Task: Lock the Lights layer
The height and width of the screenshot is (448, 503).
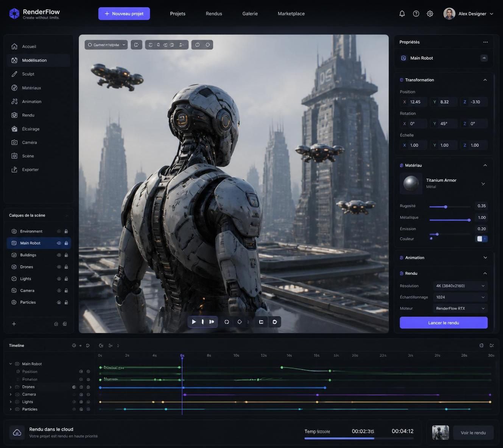Action: coord(66,279)
